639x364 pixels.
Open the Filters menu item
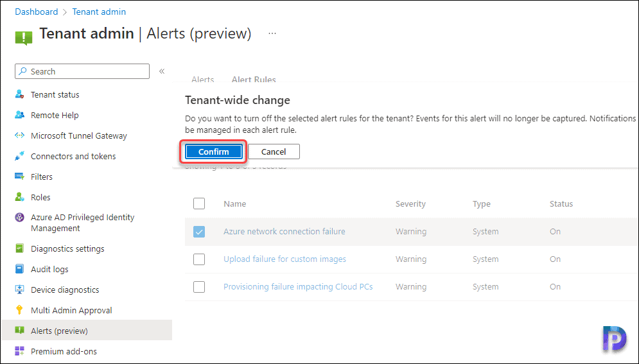point(42,177)
